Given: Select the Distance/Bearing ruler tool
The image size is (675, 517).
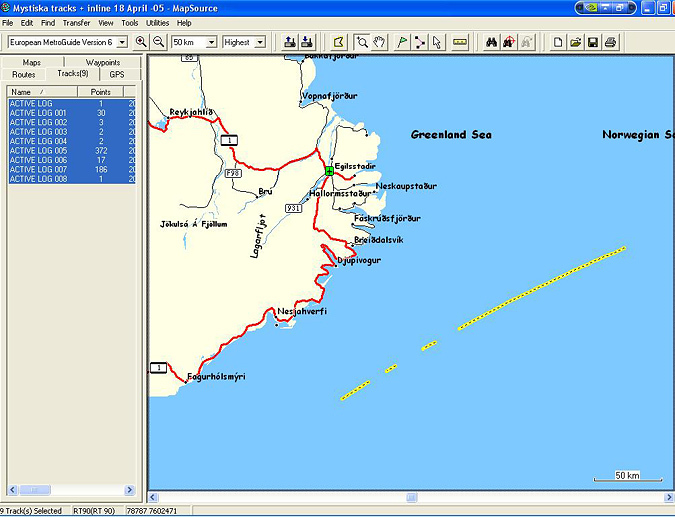Looking at the screenshot, I should (x=460, y=42).
